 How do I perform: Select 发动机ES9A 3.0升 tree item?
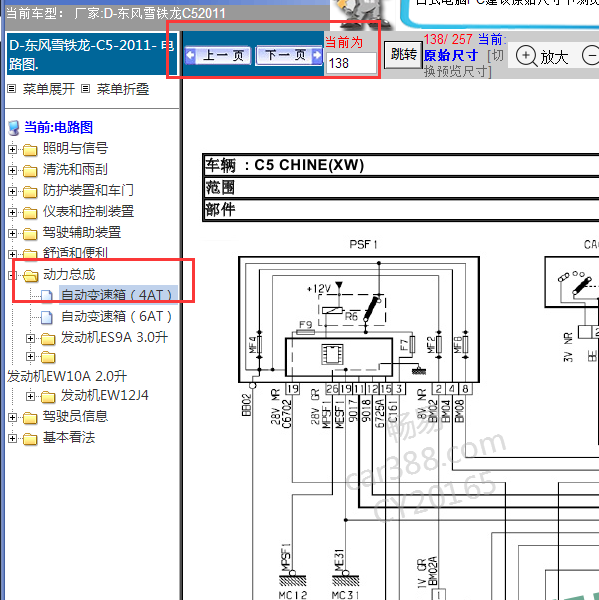pyautogui.click(x=114, y=338)
